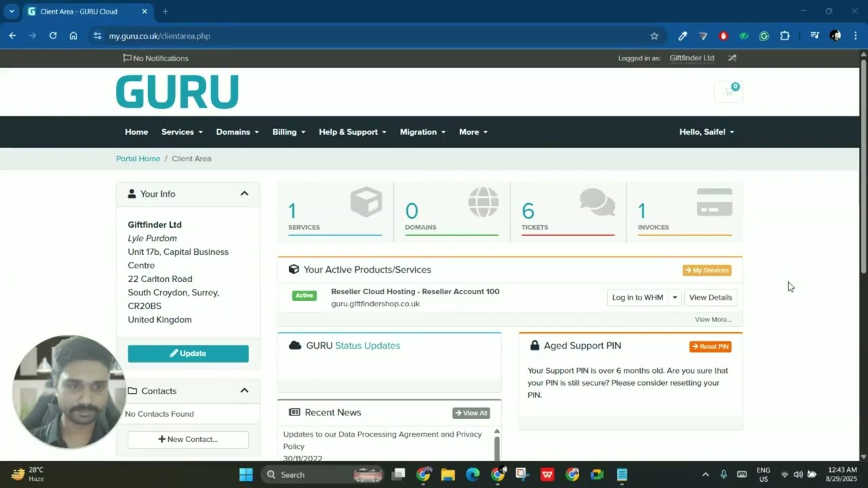
Task: Click the Update info button
Action: pyautogui.click(x=189, y=354)
